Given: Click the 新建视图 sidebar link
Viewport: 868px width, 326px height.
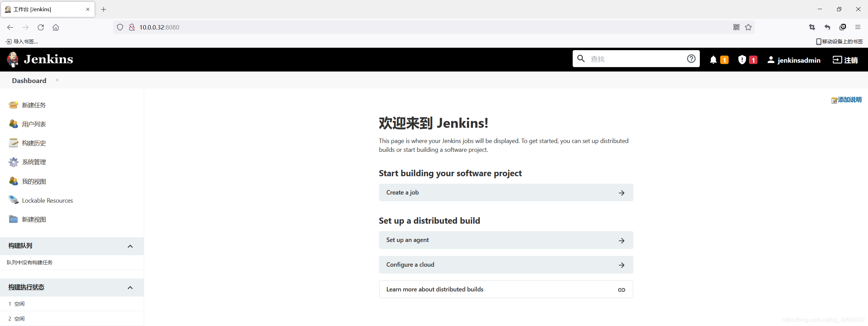Looking at the screenshot, I should (34, 219).
